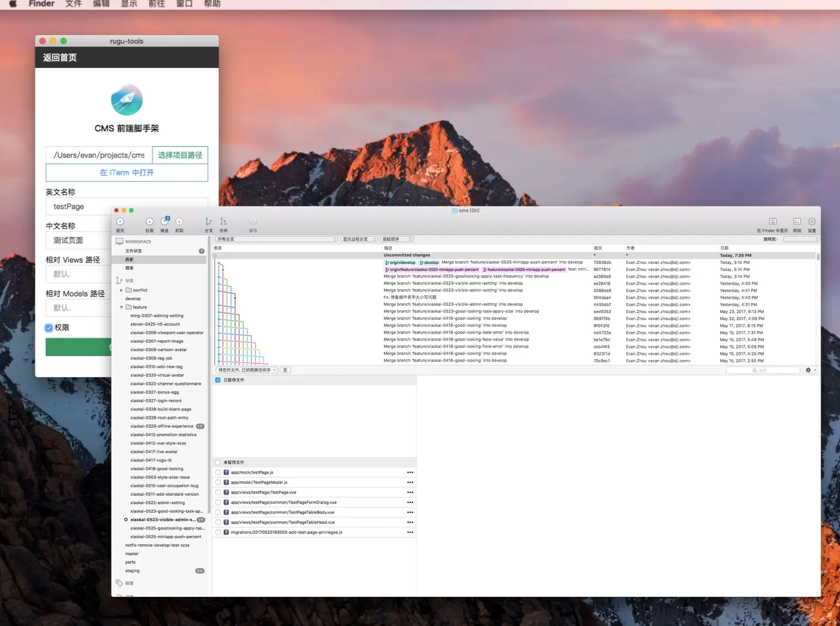Open the 编辑 menu in the menu bar
This screenshot has height=626, width=840.
pyautogui.click(x=101, y=4)
